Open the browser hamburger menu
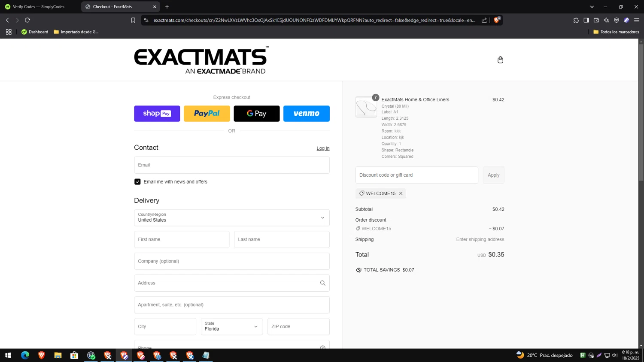This screenshot has width=644, height=362. point(637,20)
